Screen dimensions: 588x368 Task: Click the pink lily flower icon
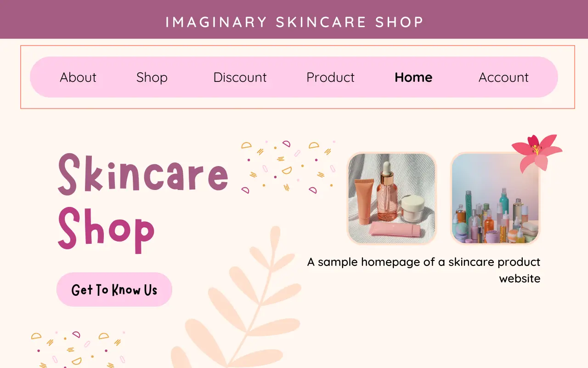point(536,152)
